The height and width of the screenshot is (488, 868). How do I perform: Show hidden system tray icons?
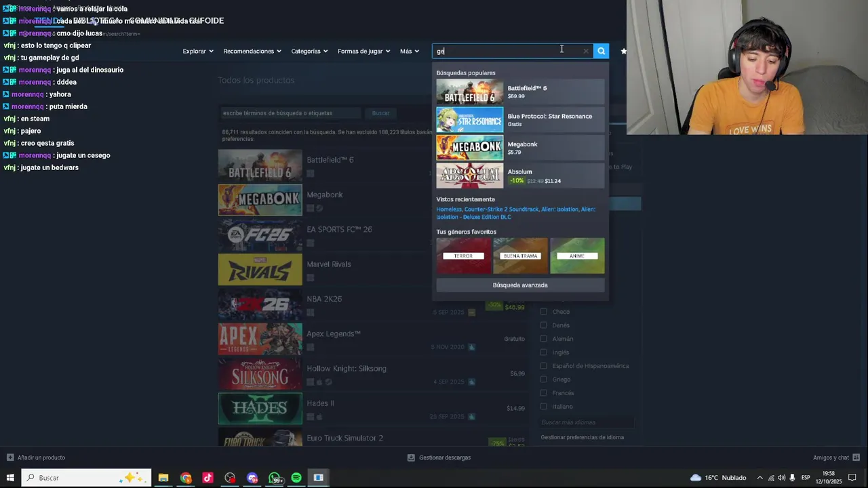pyautogui.click(x=759, y=478)
